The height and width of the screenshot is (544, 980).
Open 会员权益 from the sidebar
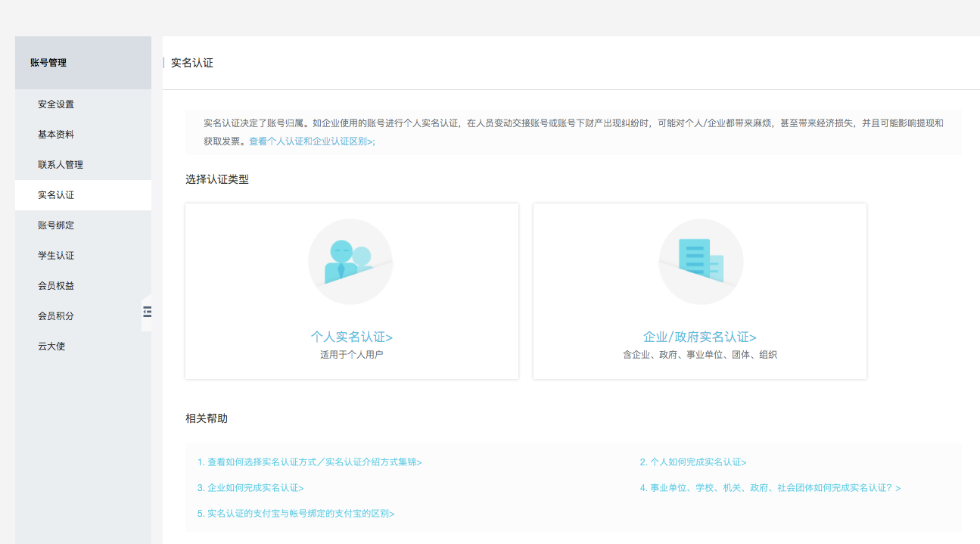click(x=56, y=286)
